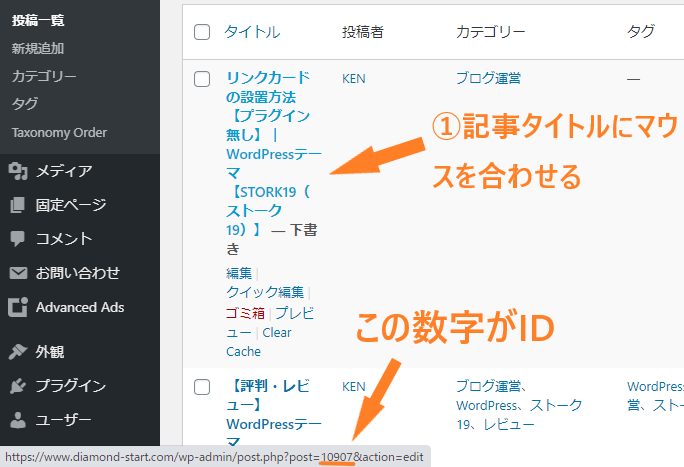Open the プラグイン menu label
The width and height of the screenshot is (684, 467).
[x=71, y=385]
